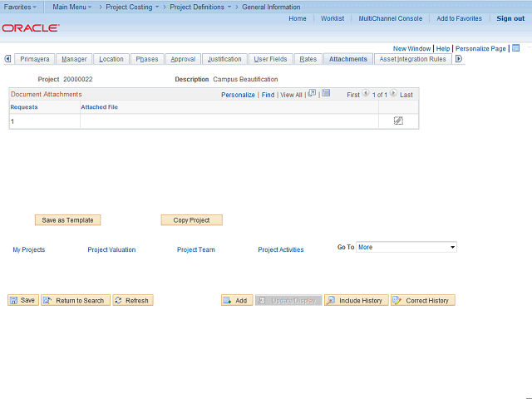Viewport: 532px width, 399px height.
Task: Switch to the User Fields tab
Action: point(270,59)
